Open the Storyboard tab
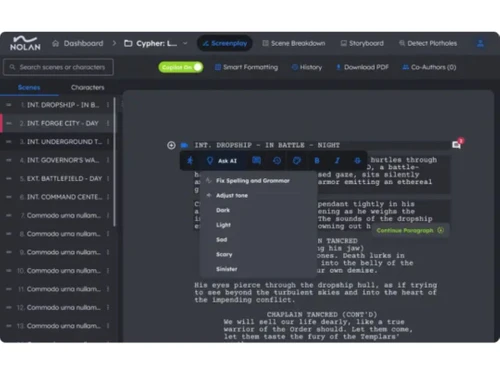This screenshot has height=375, width=500. [362, 43]
